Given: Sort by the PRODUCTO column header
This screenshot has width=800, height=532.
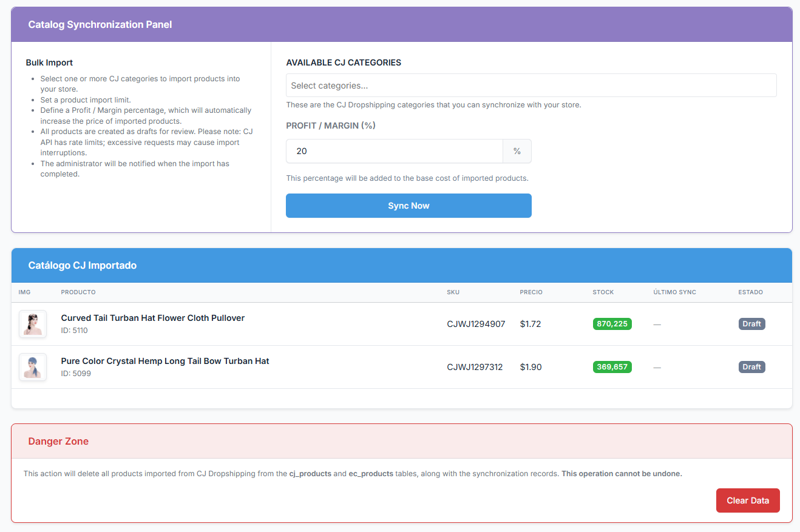Looking at the screenshot, I should [x=78, y=292].
